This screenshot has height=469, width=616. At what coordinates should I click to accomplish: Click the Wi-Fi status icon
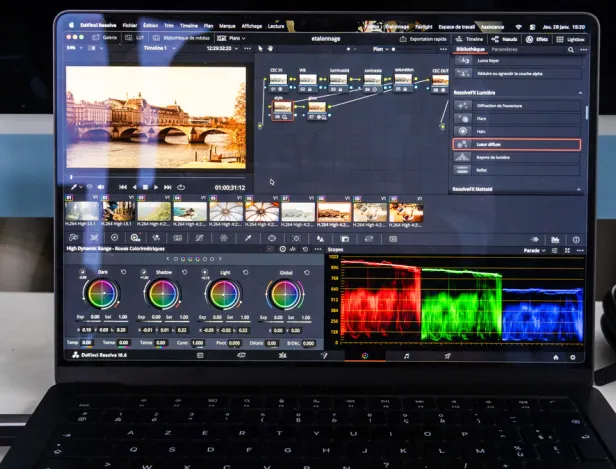pyautogui.click(x=519, y=27)
